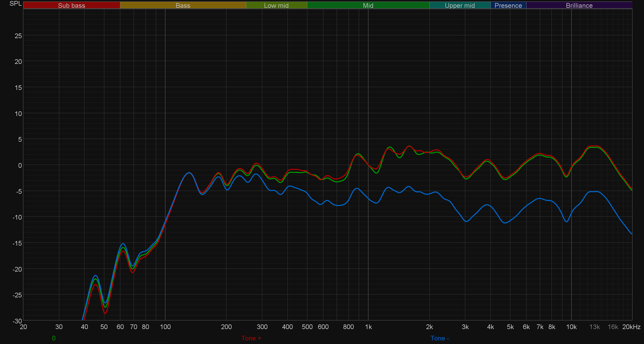Select the Bass frequency band header
The height and width of the screenshot is (344, 644).
coord(183,5)
